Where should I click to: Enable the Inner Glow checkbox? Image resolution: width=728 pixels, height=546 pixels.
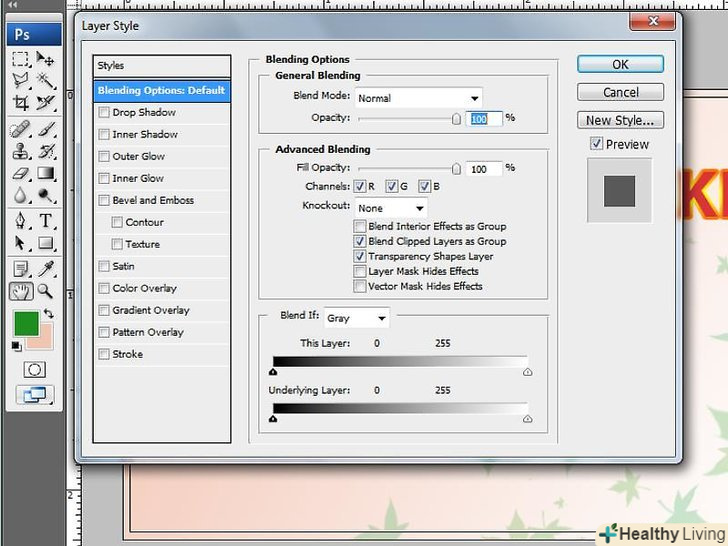coord(104,178)
